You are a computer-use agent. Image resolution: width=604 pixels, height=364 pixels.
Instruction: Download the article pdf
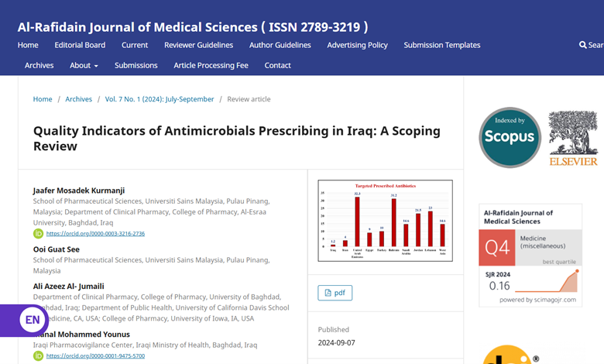335,293
